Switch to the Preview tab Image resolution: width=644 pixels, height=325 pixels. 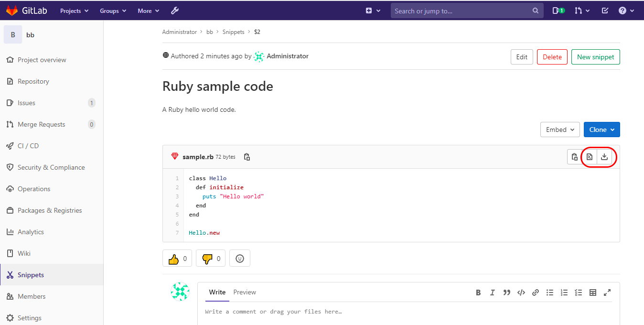pyautogui.click(x=245, y=292)
